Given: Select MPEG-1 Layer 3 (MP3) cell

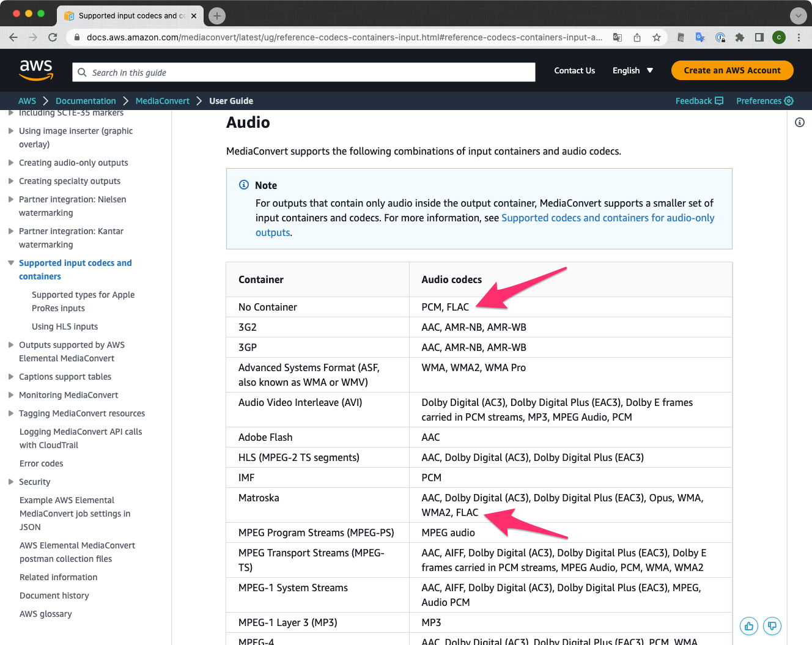Looking at the screenshot, I should coord(317,622).
